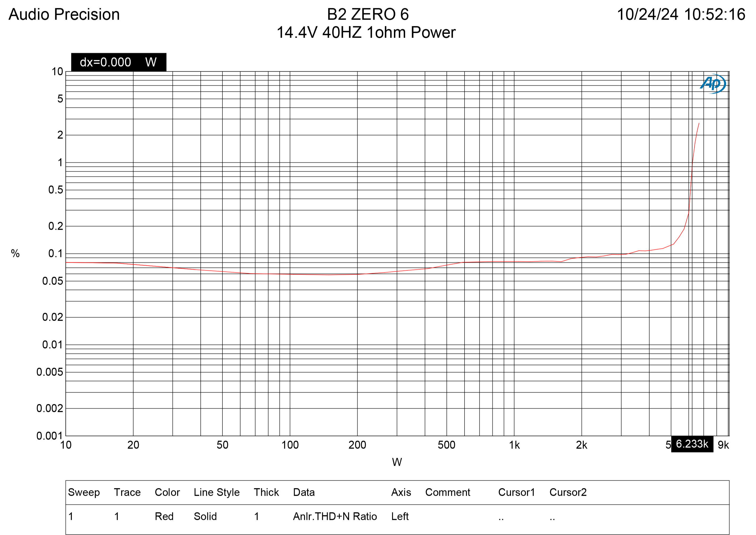
Task: Click the "dx=0.000 W" cursor delta readout
Action: 119,62
